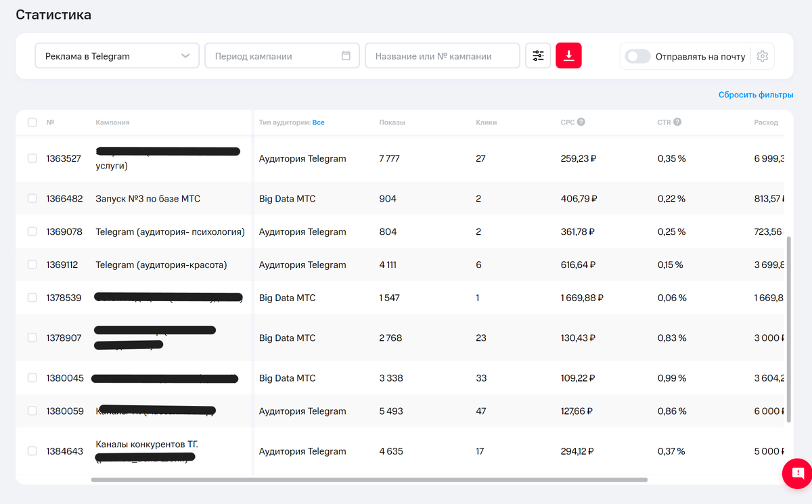Click the 'Статистика' page heading

tap(53, 15)
